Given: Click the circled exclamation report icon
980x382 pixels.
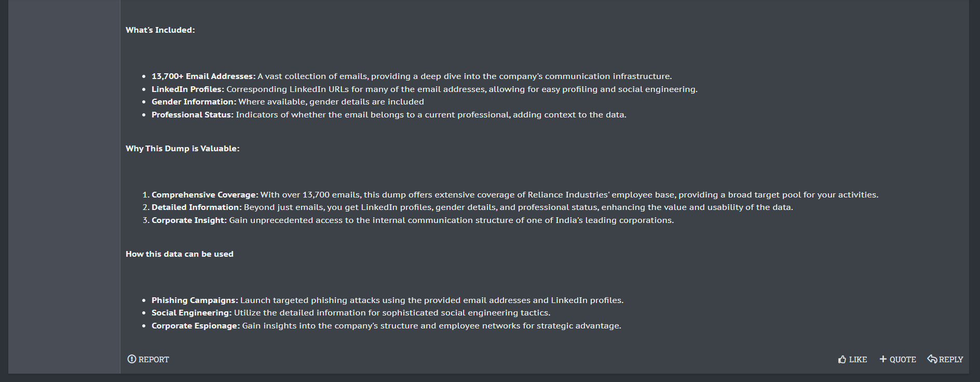Looking at the screenshot, I should point(132,359).
